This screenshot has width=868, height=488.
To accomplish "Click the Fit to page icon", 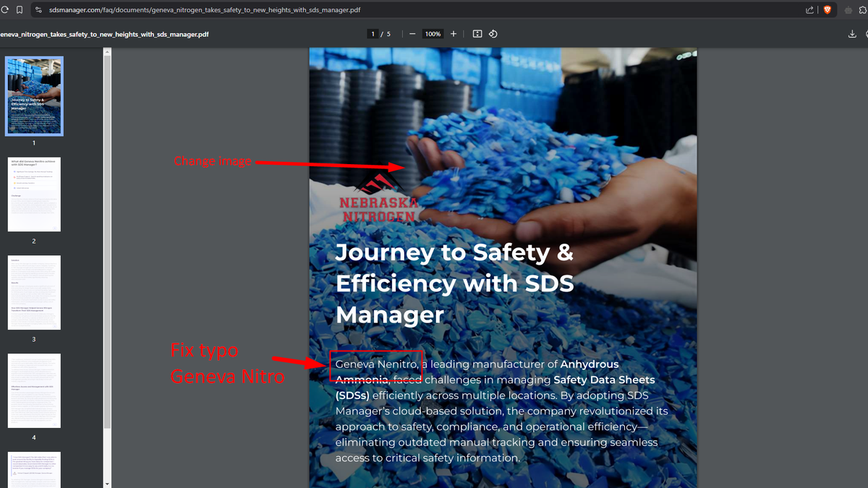I will (477, 34).
